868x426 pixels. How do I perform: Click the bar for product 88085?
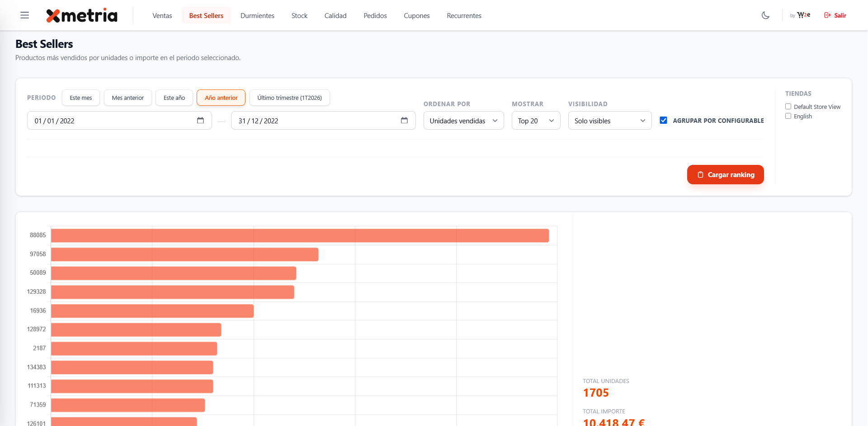[300, 236]
